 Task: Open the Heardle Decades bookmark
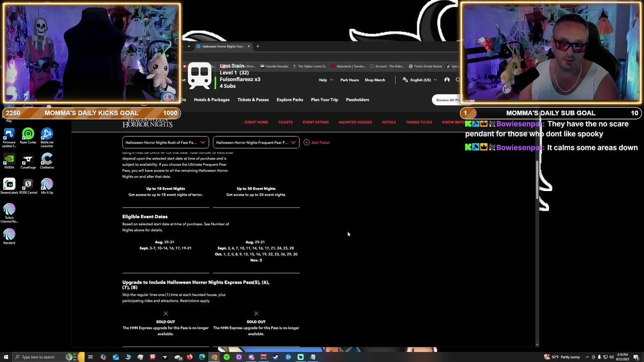pos(274,66)
